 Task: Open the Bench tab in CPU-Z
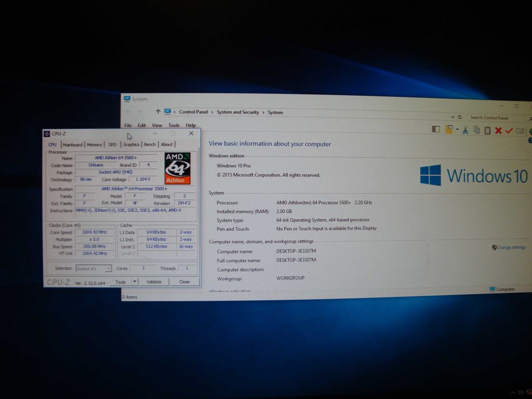click(x=149, y=144)
